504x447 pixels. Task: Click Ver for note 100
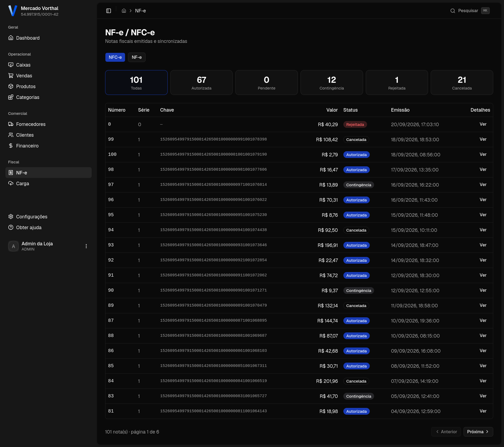coord(483,154)
